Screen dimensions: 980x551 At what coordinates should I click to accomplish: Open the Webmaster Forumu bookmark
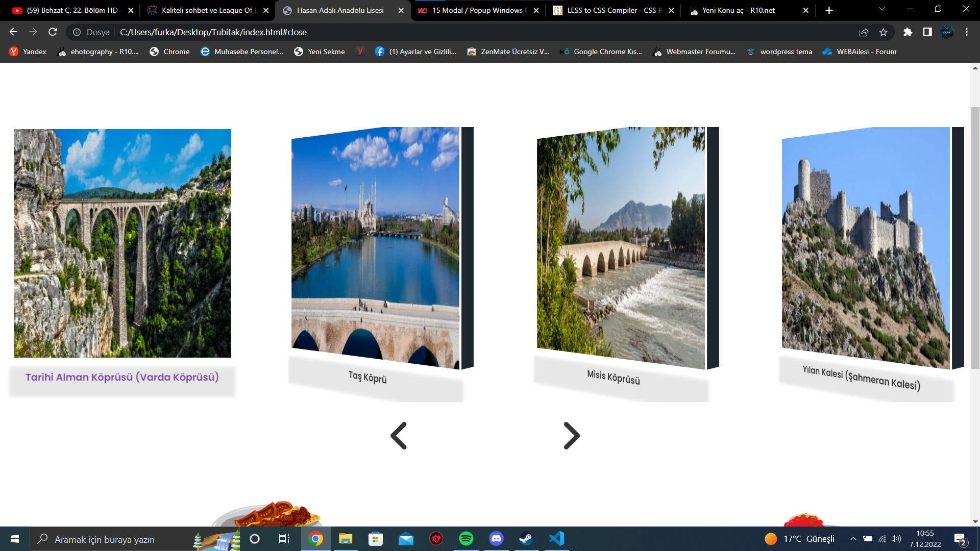(694, 52)
